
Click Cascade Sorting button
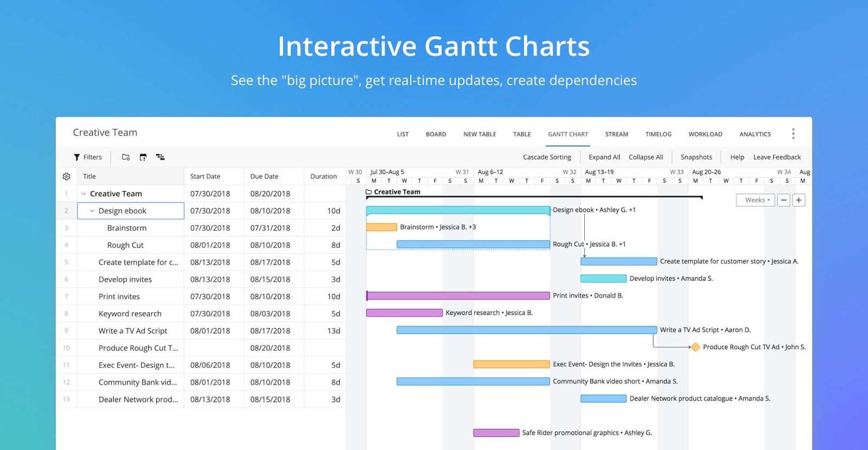click(x=547, y=157)
